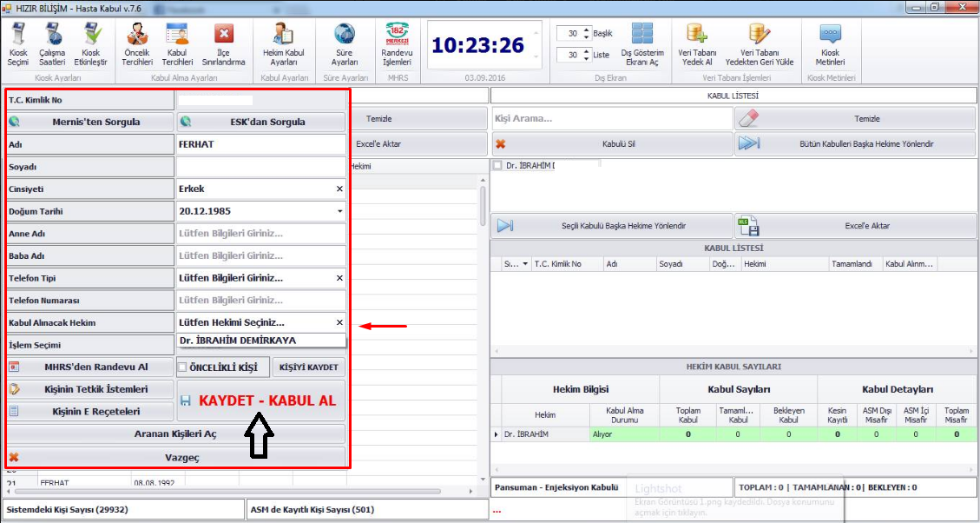This screenshot has height=523, width=980.
Task: Open Kiosk Seçimi toolbar icon
Action: (18, 43)
